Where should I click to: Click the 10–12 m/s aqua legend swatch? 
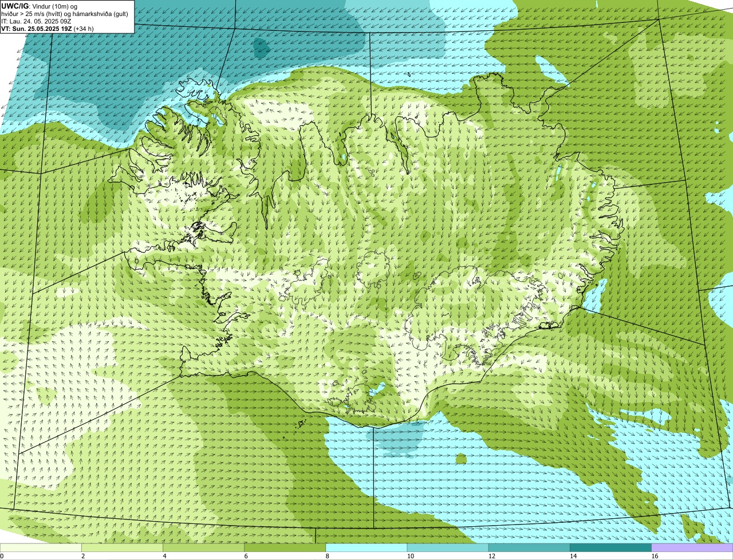tap(448, 548)
